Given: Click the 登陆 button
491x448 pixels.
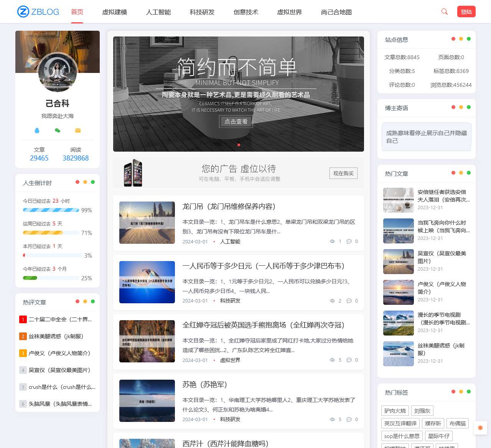Looking at the screenshot, I should 466,12.
